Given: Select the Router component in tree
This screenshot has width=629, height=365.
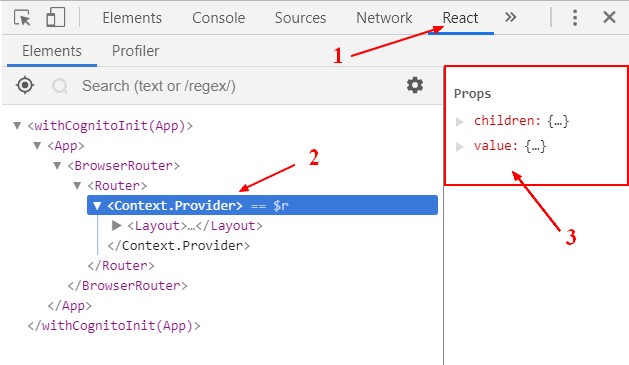Looking at the screenshot, I should [117, 186].
